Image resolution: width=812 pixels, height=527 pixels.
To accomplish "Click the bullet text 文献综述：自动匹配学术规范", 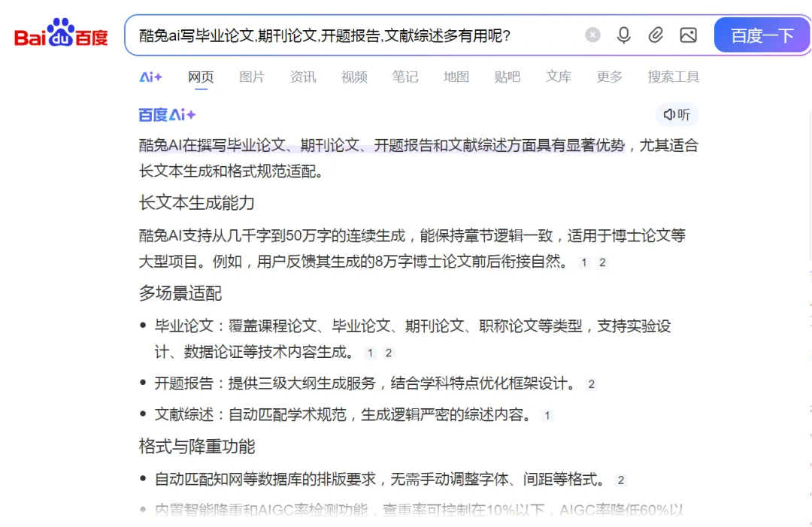I will tap(343, 415).
